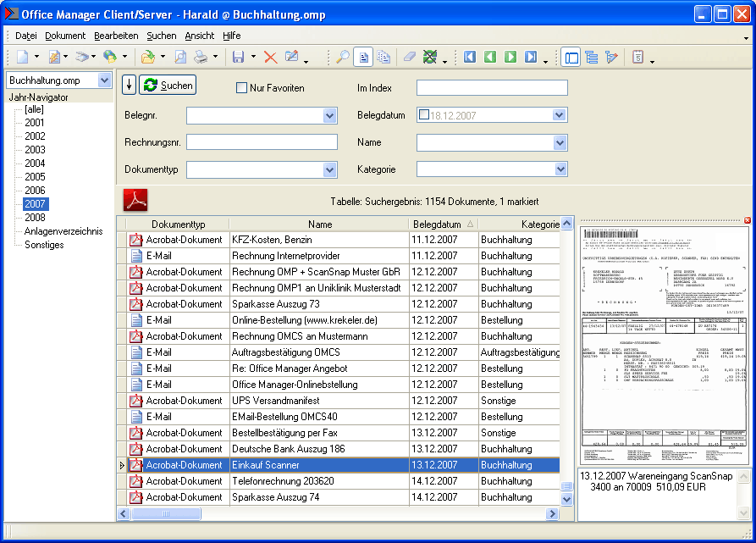This screenshot has width=756, height=543.
Task: Open the save icon's dropdown arrow
Action: (x=253, y=57)
